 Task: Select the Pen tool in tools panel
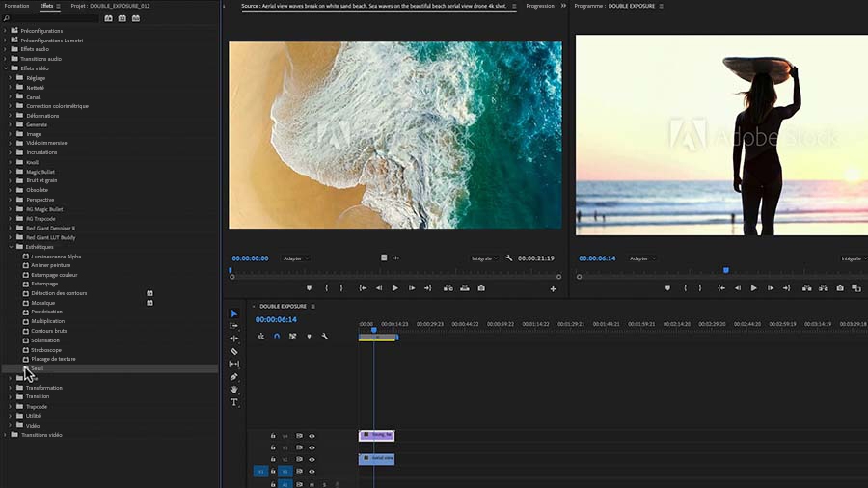[x=234, y=377]
